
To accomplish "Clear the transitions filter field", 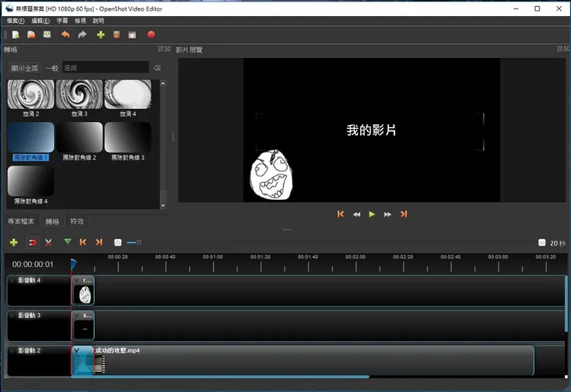I will coord(157,68).
